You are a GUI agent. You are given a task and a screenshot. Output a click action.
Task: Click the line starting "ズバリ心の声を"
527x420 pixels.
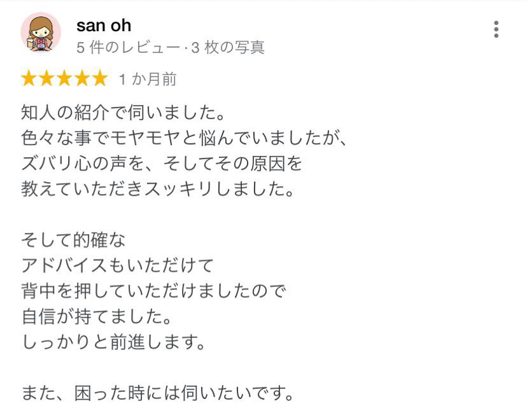pos(162,164)
